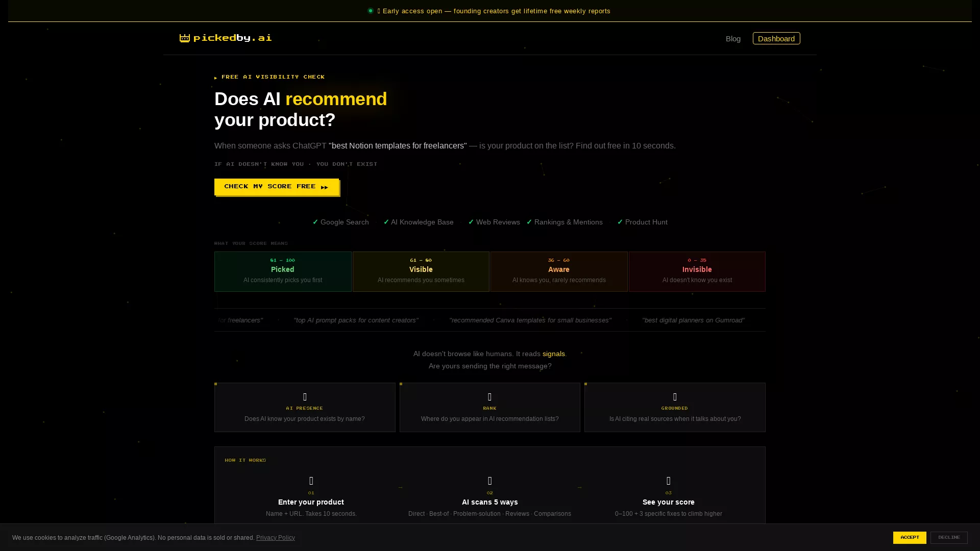This screenshot has height=551, width=980.
Task: Accept cookies in the cookie banner
Action: tap(910, 537)
